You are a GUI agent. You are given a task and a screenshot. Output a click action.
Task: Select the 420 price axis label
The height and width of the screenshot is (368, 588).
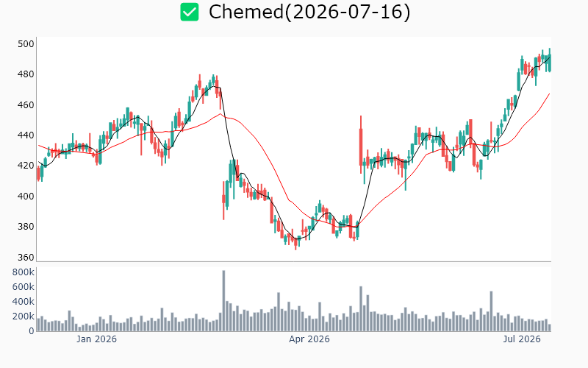pyautogui.click(x=26, y=166)
